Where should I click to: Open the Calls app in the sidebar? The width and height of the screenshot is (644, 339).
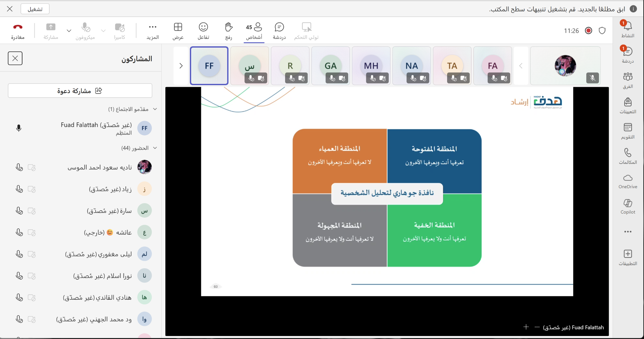tap(628, 156)
